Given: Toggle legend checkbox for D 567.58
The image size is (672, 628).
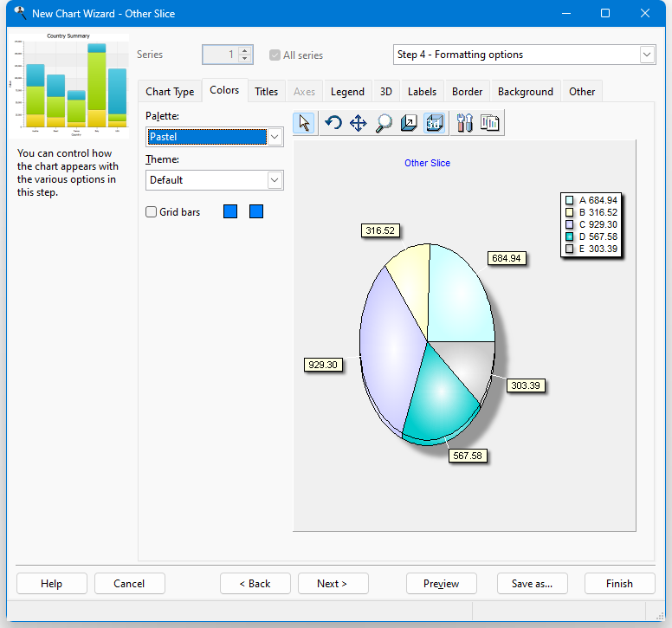Looking at the screenshot, I should tap(569, 236).
